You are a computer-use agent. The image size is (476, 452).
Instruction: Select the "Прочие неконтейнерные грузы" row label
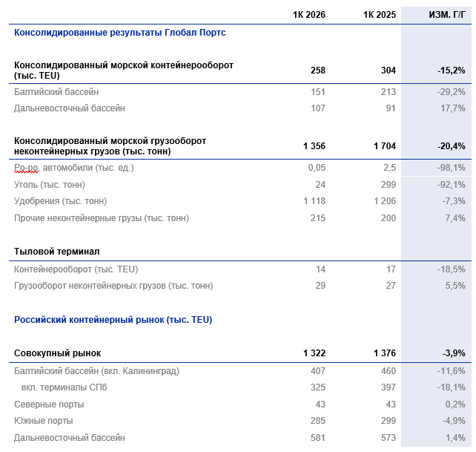(102, 218)
